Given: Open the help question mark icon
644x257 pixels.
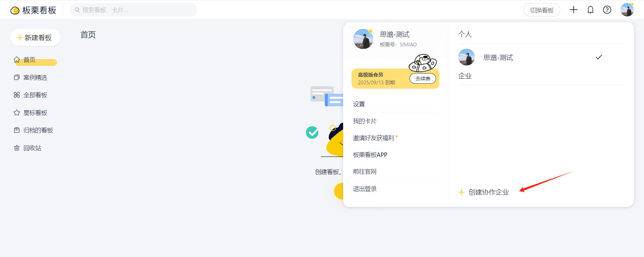Looking at the screenshot, I should point(607,10).
